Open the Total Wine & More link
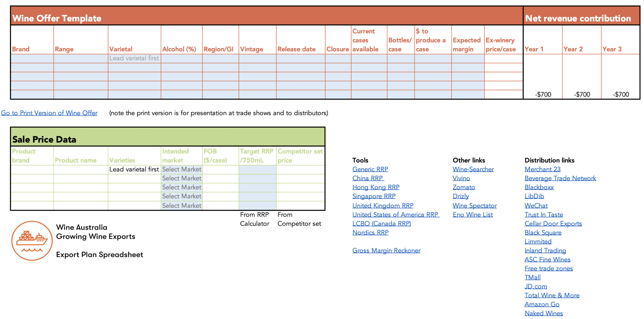644x319 pixels. (x=552, y=295)
